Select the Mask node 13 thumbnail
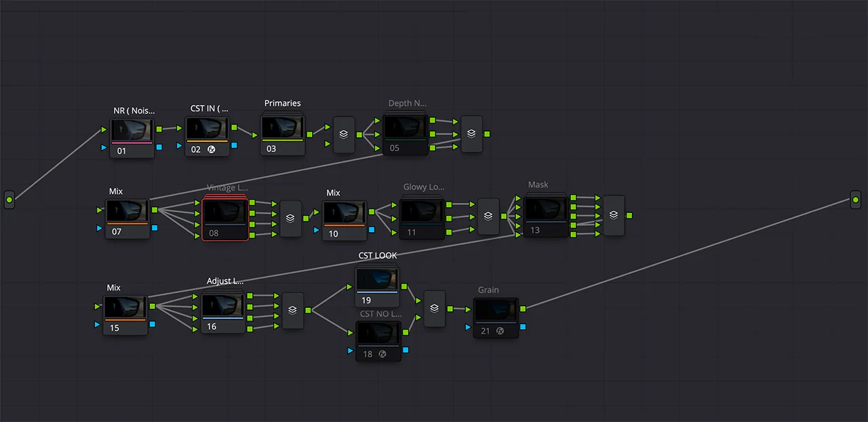The image size is (868, 422). (546, 210)
